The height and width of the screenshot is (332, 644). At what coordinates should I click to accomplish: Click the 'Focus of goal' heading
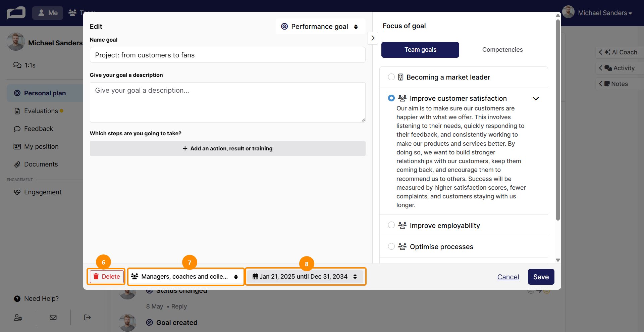[x=404, y=26]
